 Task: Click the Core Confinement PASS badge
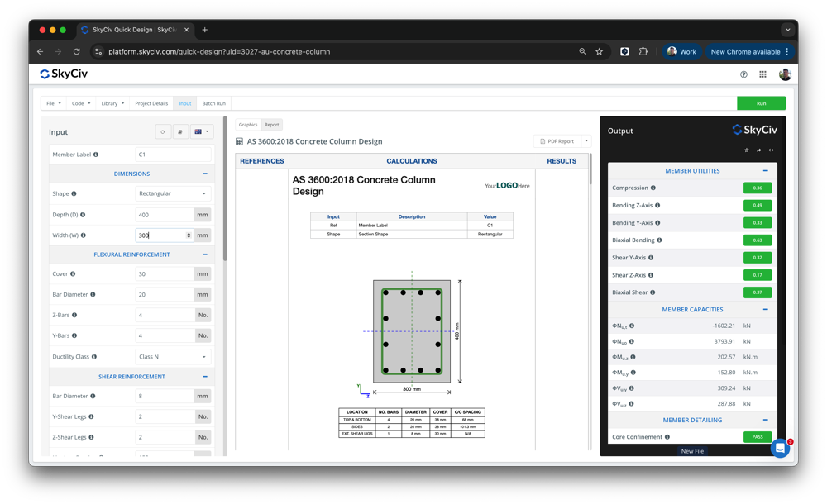click(x=758, y=436)
